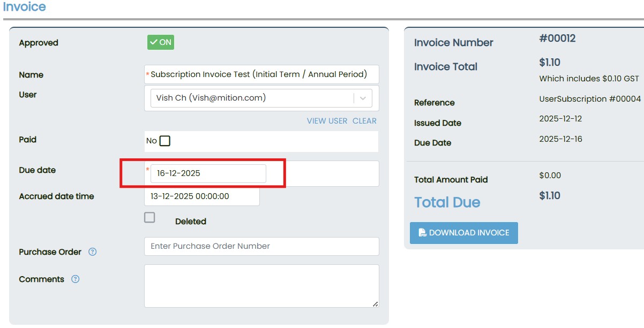The width and height of the screenshot is (644, 328).
Task: Click the Comments help icon
Action: (x=75, y=279)
